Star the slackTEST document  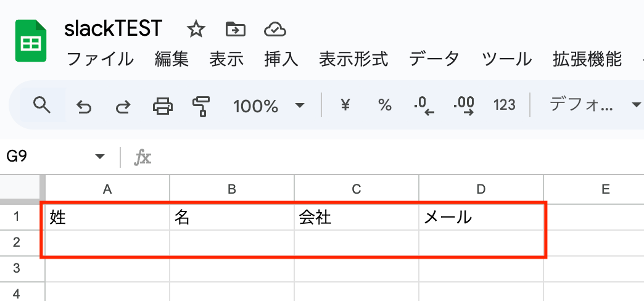point(196,29)
